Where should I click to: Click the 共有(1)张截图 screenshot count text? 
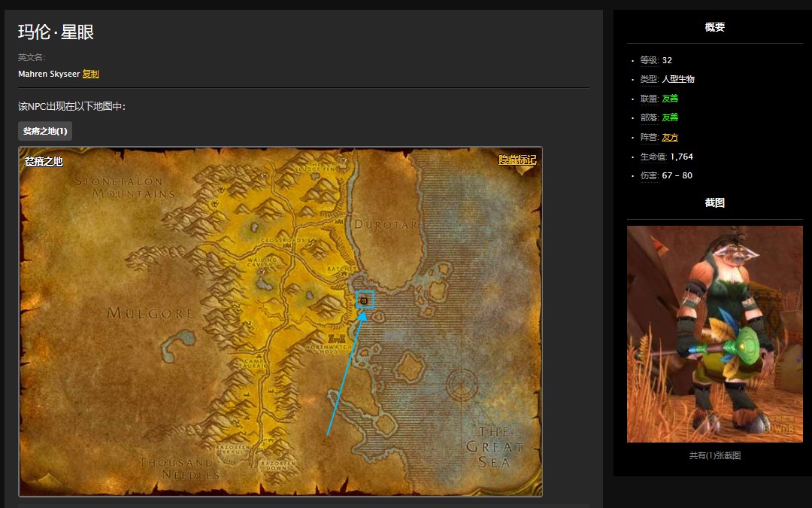point(714,455)
